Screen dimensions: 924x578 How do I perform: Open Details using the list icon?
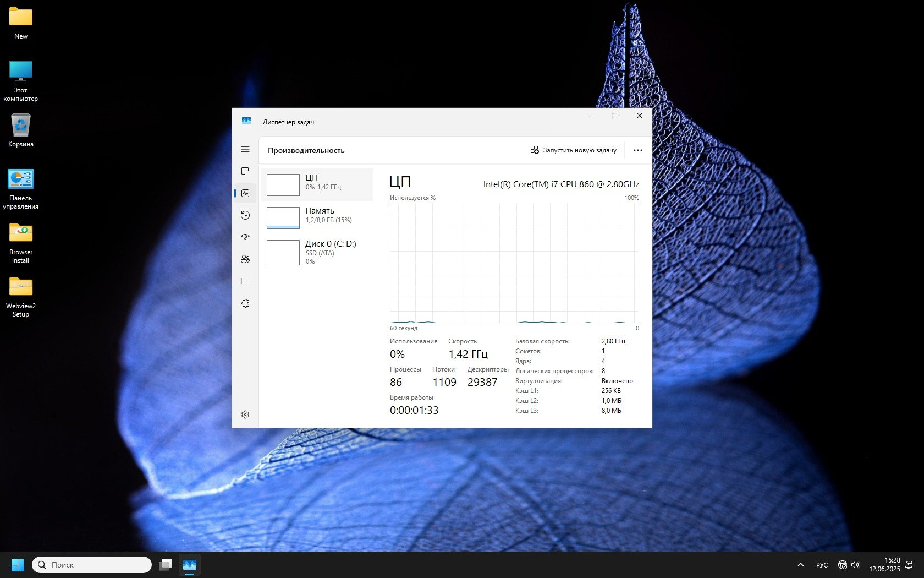(245, 281)
